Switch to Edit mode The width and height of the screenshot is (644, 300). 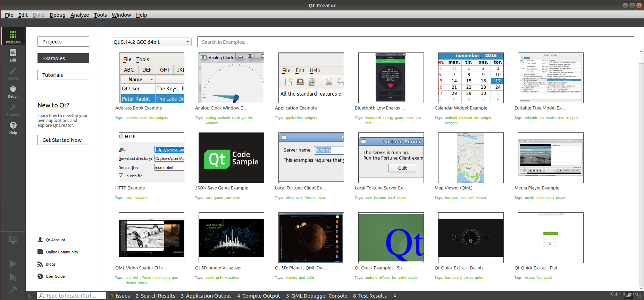tap(13, 55)
